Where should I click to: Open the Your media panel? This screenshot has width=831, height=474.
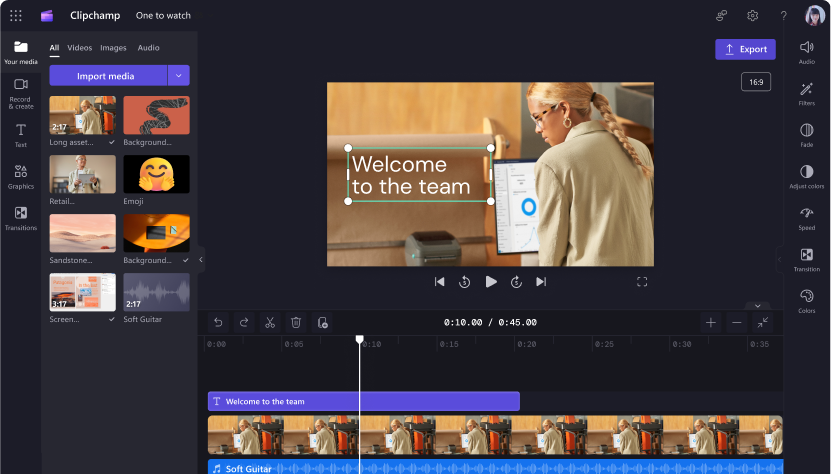pyautogui.click(x=21, y=52)
